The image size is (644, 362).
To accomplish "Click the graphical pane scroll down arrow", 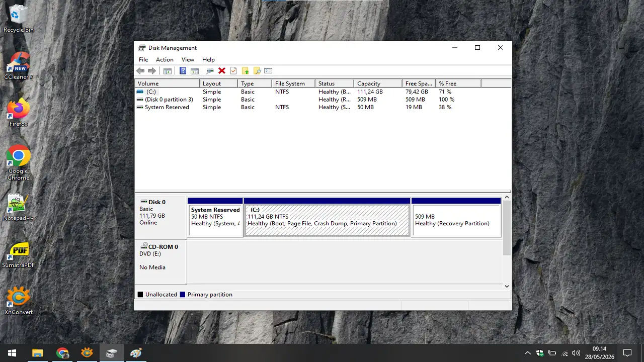I will 507,286.
